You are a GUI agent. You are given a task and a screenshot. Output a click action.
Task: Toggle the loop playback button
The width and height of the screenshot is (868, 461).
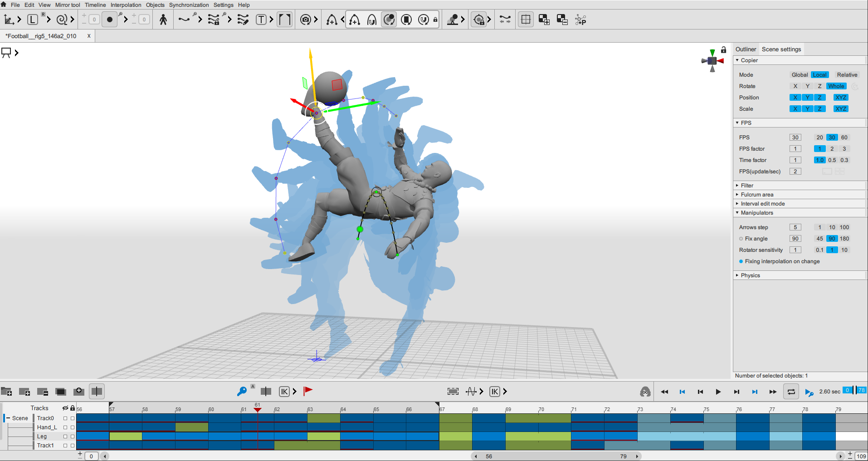coord(791,392)
